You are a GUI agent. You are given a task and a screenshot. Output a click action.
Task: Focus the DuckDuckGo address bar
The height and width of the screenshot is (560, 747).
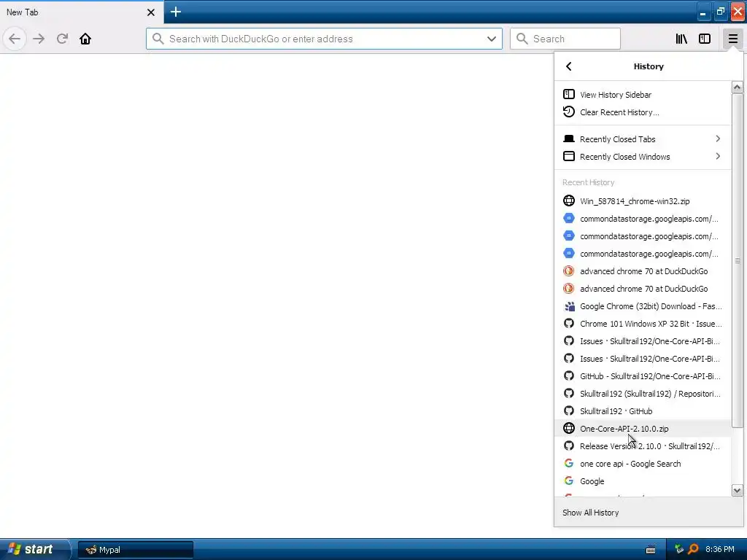324,39
